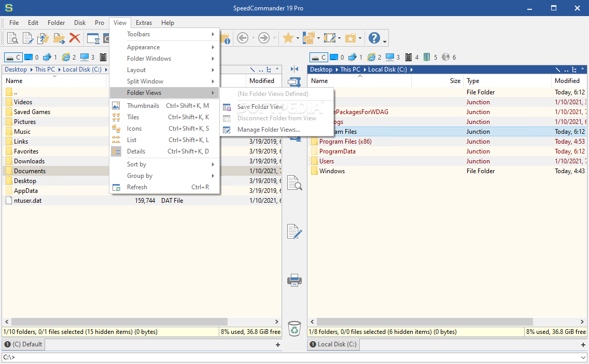Screen dimensions: 589x364
Task: Click This PC in right breadcrumb
Action: click(x=350, y=69)
